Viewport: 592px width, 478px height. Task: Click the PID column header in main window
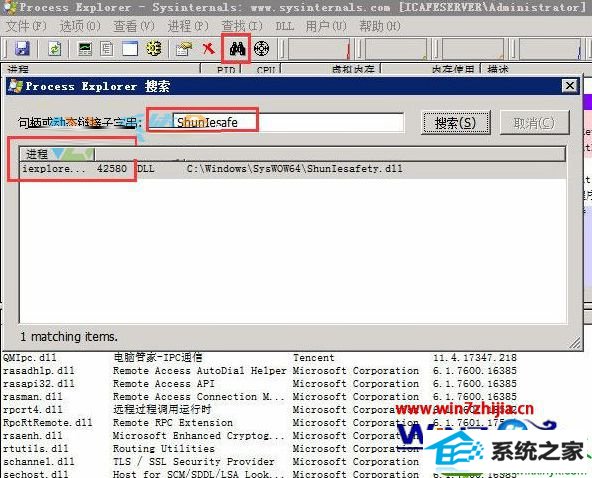coord(221,70)
